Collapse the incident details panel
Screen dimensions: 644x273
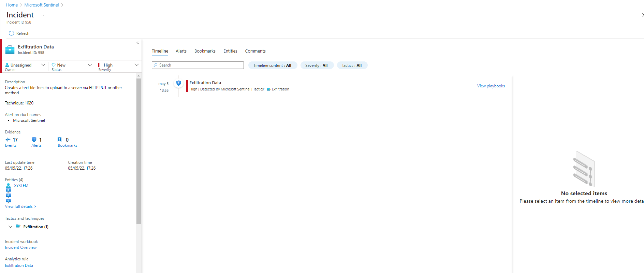pos(137,43)
